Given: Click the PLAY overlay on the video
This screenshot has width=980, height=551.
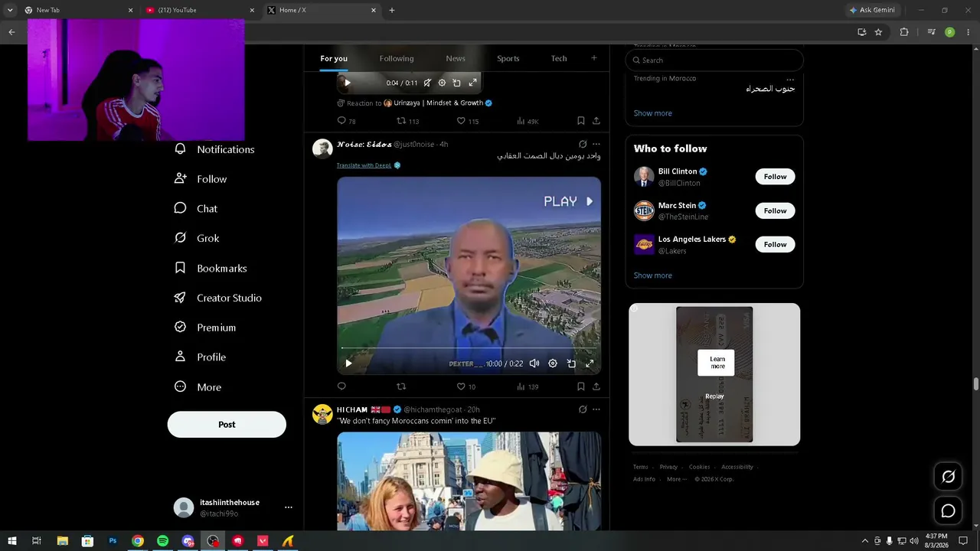Looking at the screenshot, I should [x=568, y=201].
